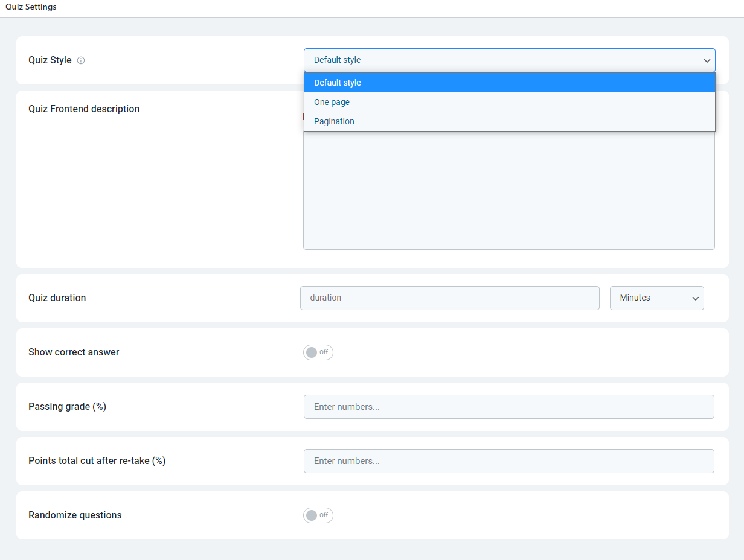This screenshot has width=744, height=560.
Task: Choose the One page option
Action: pyautogui.click(x=509, y=102)
